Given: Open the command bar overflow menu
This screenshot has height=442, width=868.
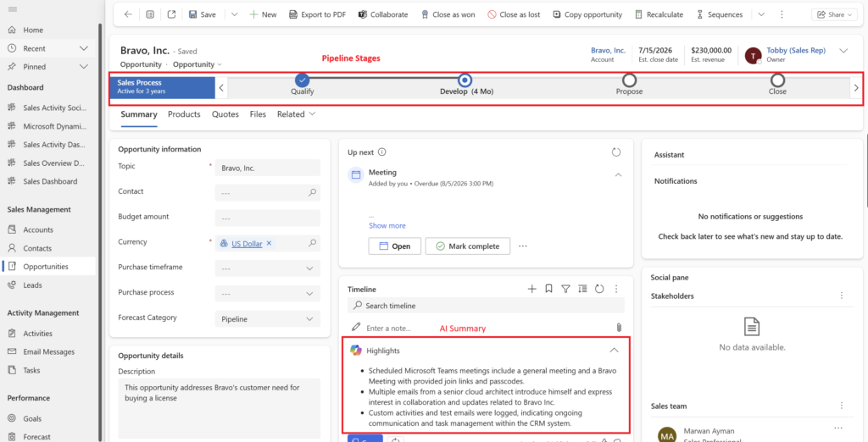Looking at the screenshot, I should pos(782,14).
